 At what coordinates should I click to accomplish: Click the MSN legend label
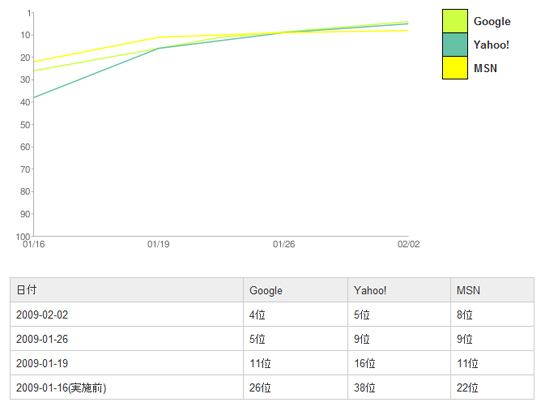(485, 68)
